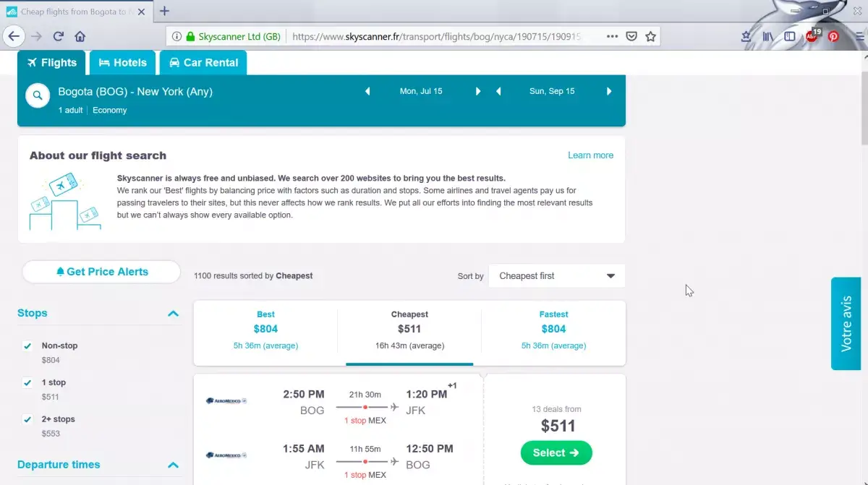Click the AeroMexico logo on return flight

(x=226, y=455)
